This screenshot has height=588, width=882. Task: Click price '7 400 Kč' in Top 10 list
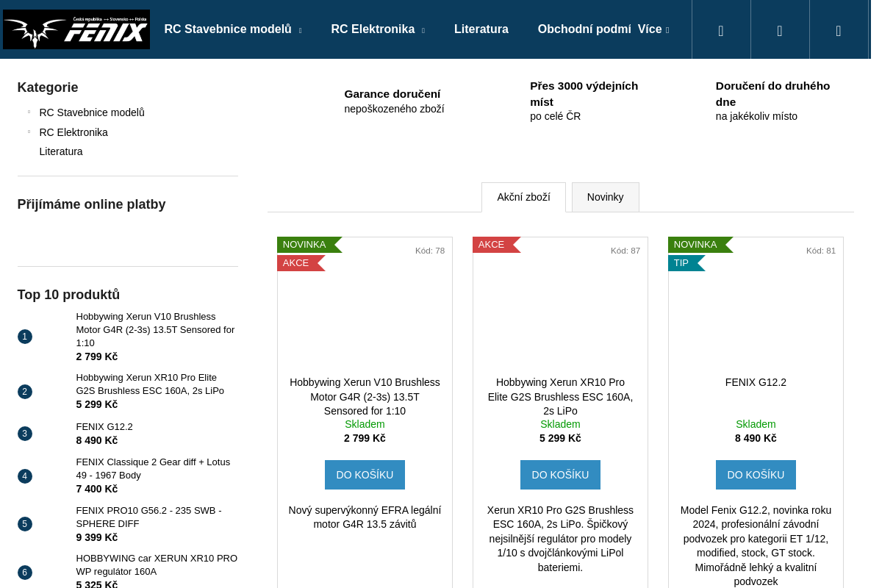(x=97, y=489)
